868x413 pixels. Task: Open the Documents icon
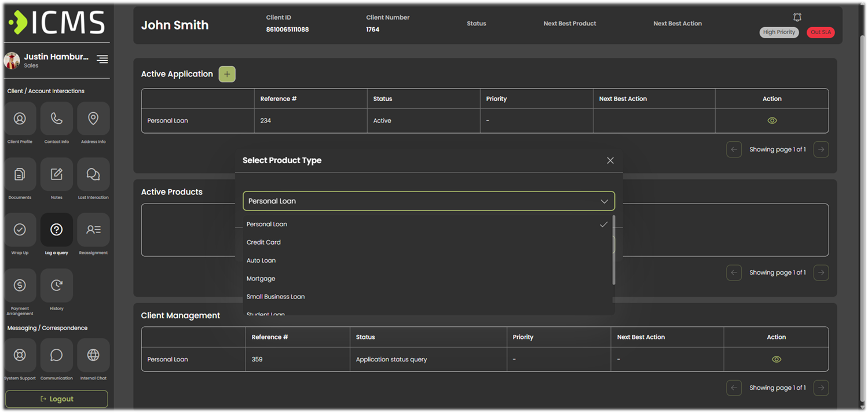coord(20,174)
